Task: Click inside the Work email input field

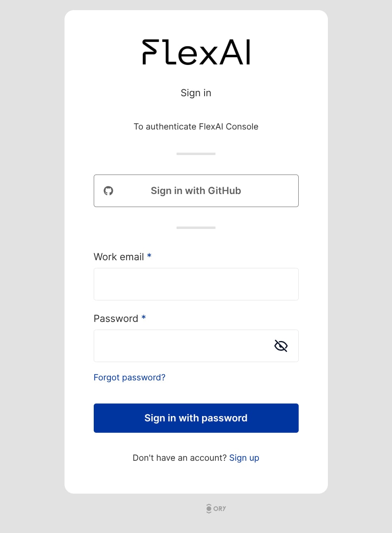Action: point(196,284)
